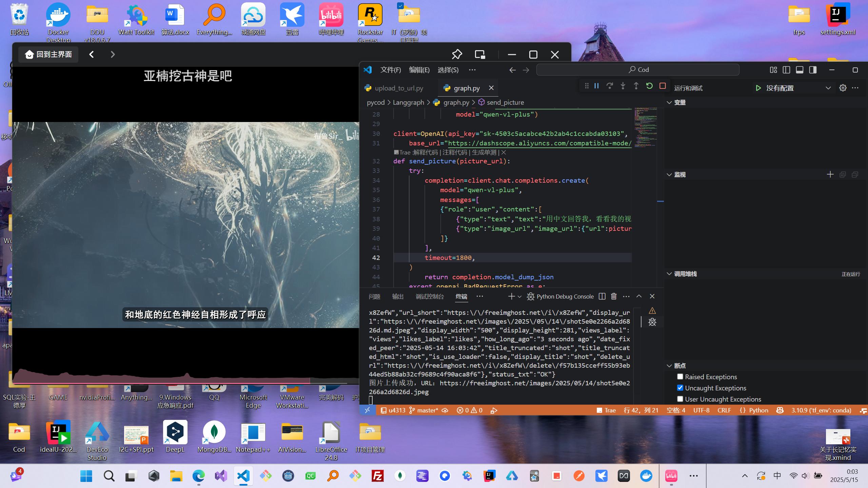
Task: Switch to 调试控制台 panel tab
Action: click(x=430, y=297)
